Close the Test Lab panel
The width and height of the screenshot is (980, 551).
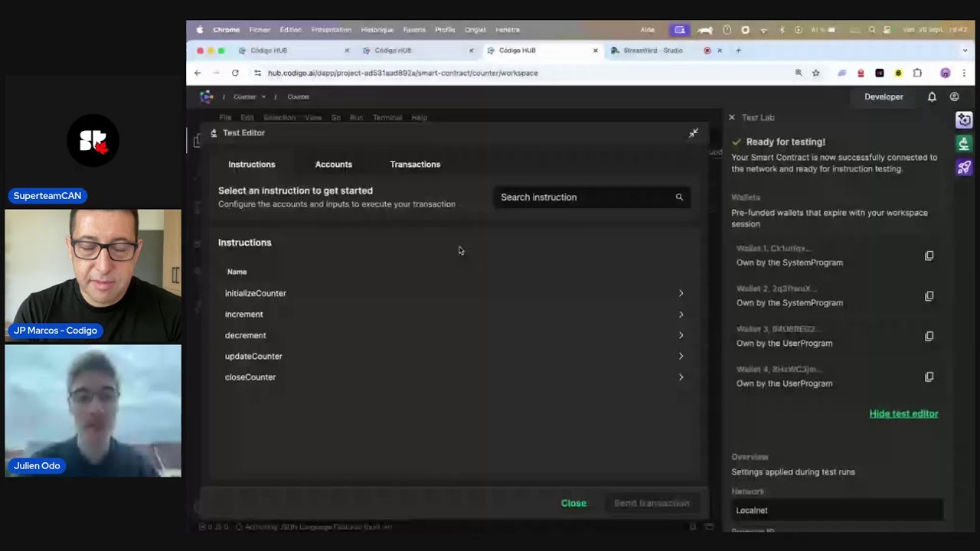tap(732, 118)
